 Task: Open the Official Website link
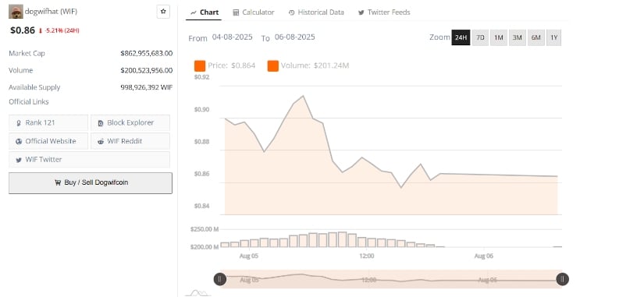click(x=48, y=141)
